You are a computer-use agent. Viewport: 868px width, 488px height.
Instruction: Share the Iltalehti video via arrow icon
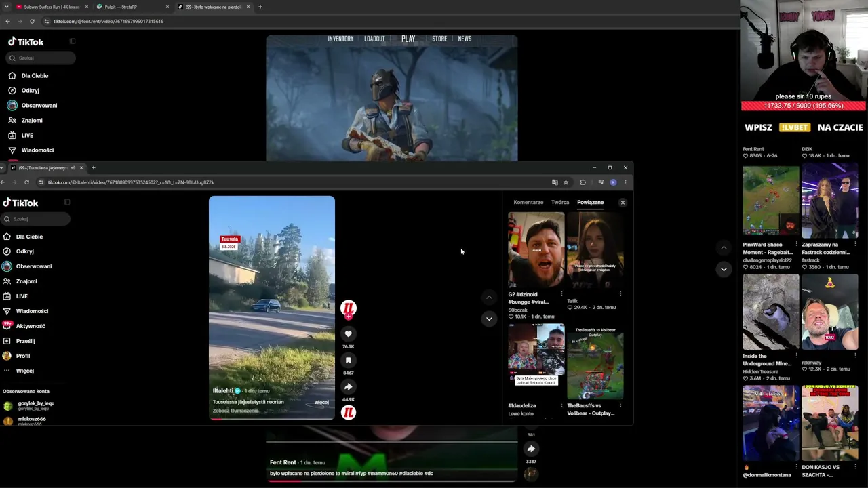(x=348, y=387)
